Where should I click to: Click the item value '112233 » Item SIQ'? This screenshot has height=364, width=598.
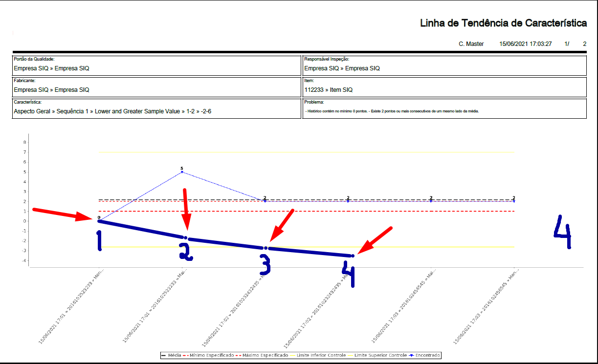point(328,90)
